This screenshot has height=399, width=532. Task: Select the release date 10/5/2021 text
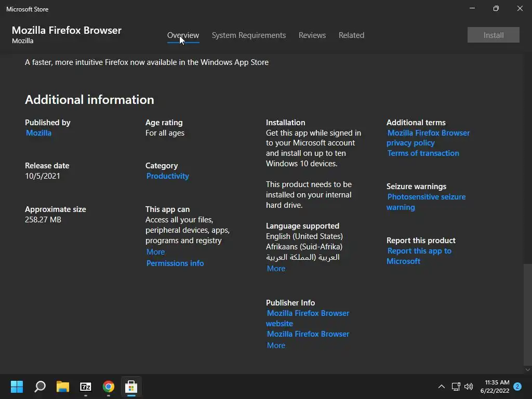pos(43,176)
